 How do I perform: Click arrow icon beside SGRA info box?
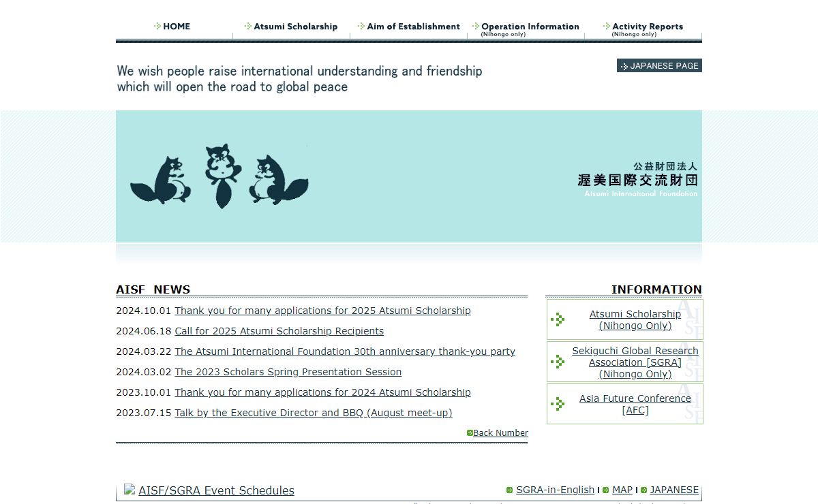tap(558, 362)
